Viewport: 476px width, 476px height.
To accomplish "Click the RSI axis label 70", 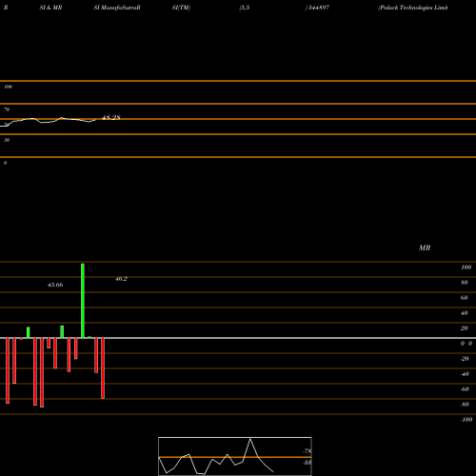I will point(7,109).
